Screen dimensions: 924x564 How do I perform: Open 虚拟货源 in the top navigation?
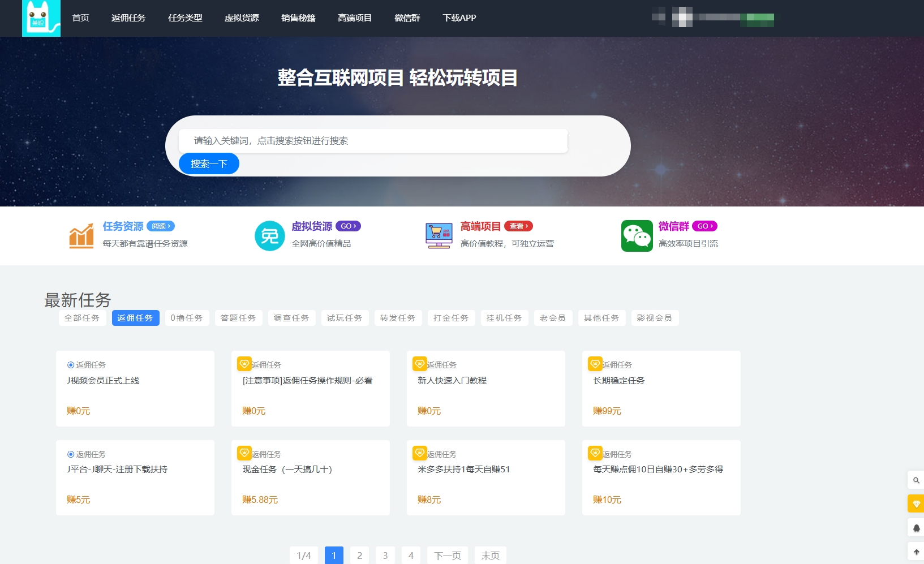pos(242,18)
